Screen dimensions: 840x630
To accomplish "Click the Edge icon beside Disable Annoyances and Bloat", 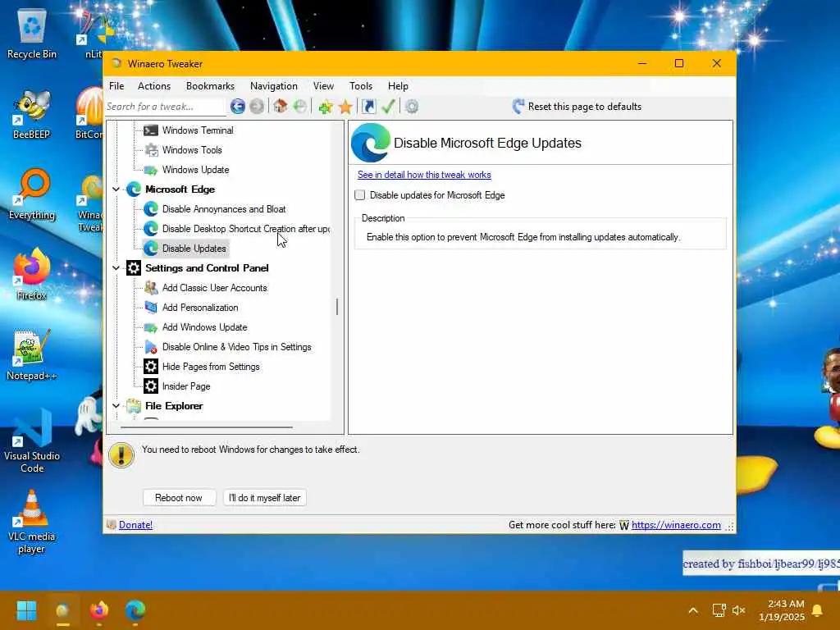I will [151, 209].
